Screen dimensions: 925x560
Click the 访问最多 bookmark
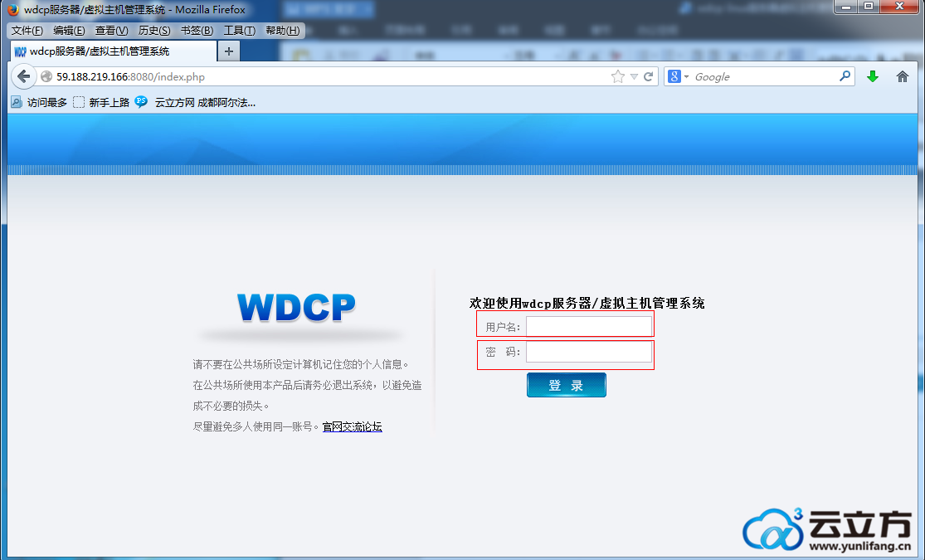[40, 102]
